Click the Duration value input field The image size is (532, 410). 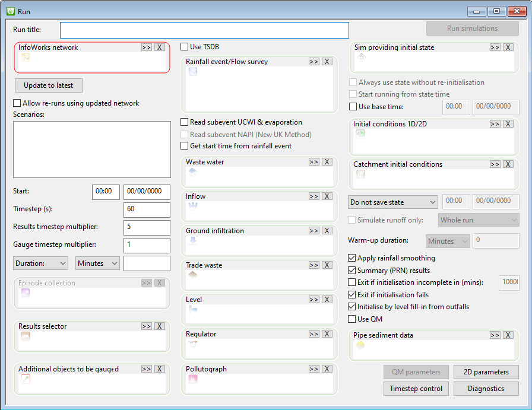pyautogui.click(x=147, y=263)
